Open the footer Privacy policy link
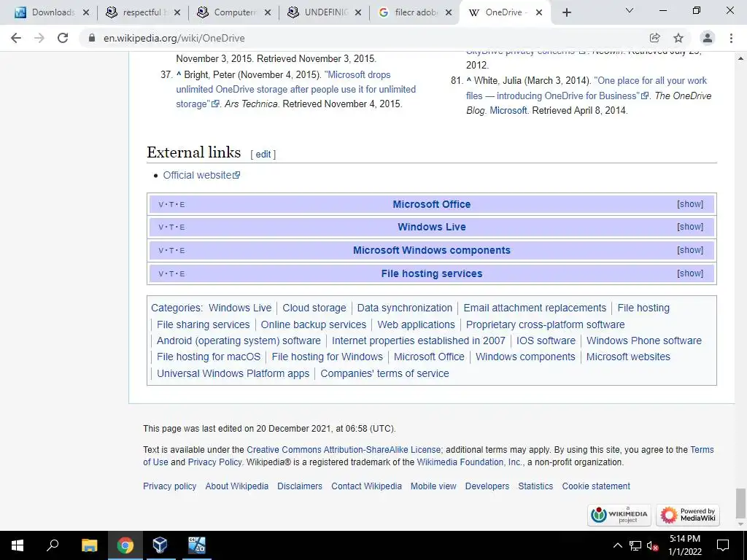 [x=169, y=486]
